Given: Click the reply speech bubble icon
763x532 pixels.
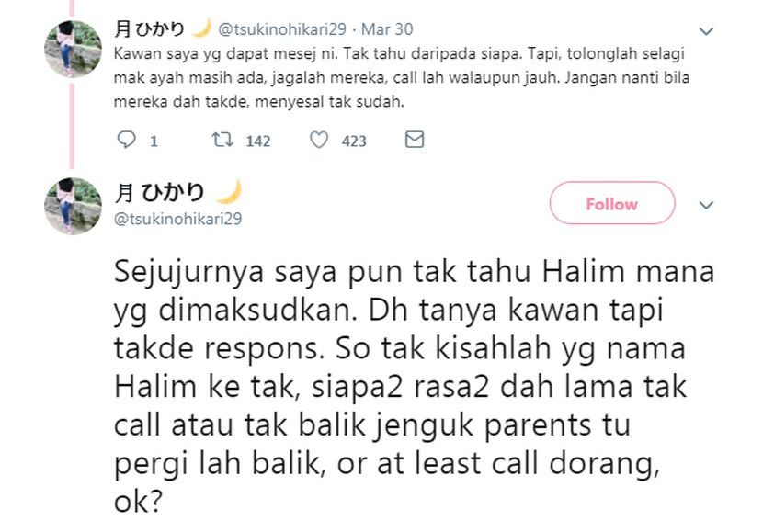Looking at the screenshot, I should pos(127,140).
